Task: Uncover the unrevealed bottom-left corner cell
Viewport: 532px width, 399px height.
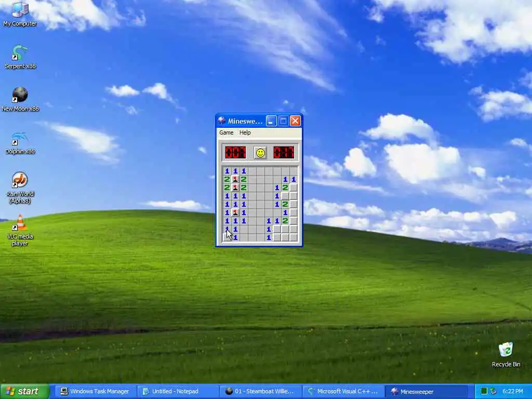Action: point(227,237)
